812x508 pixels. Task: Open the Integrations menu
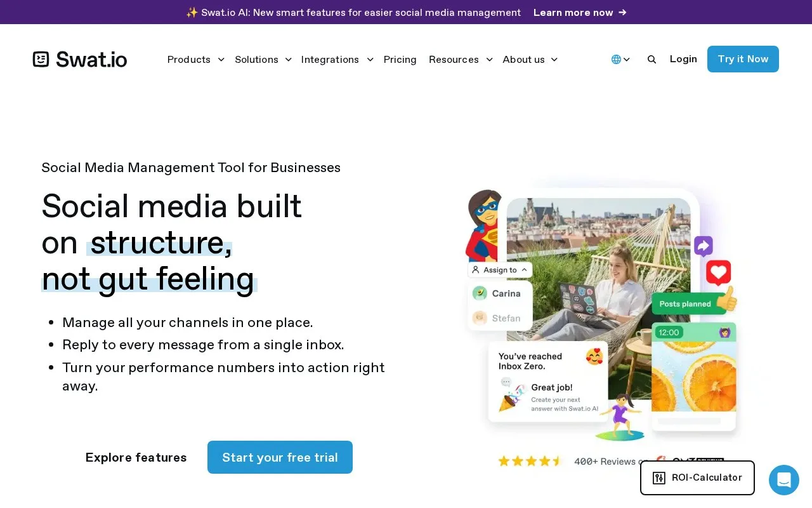(330, 60)
